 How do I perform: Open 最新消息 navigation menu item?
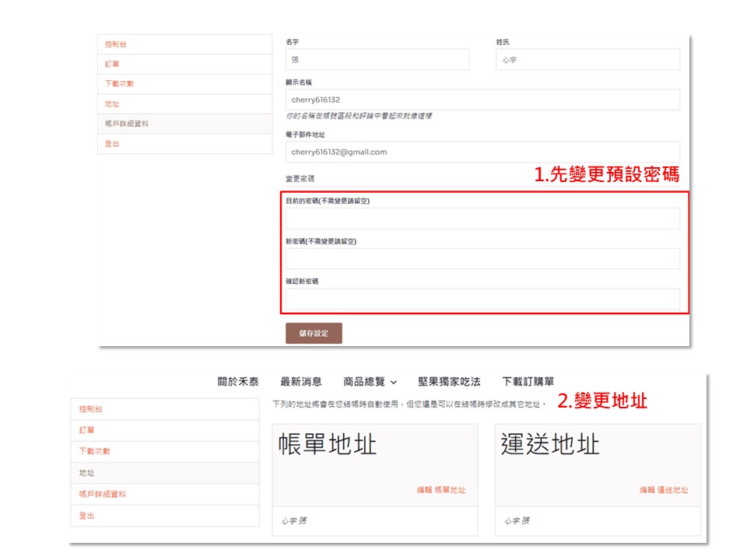(301, 382)
